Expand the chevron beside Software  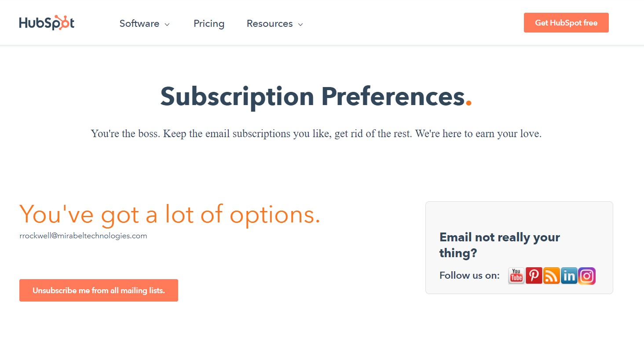(x=167, y=25)
